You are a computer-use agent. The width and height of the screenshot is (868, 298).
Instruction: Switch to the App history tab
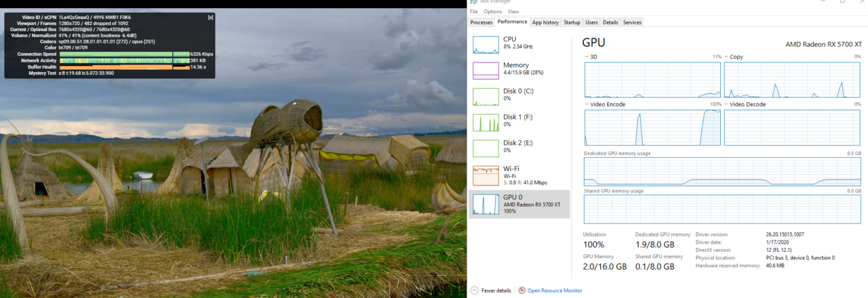(545, 22)
